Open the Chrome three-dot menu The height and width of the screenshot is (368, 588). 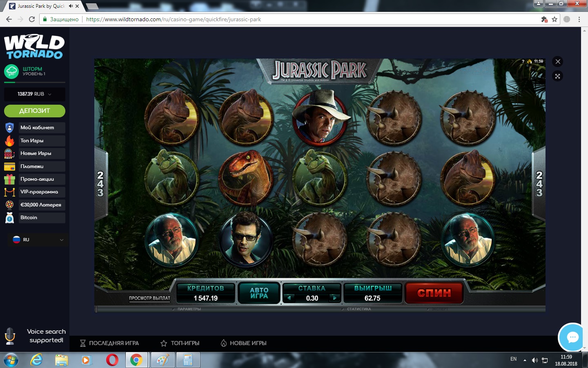pyautogui.click(x=579, y=19)
